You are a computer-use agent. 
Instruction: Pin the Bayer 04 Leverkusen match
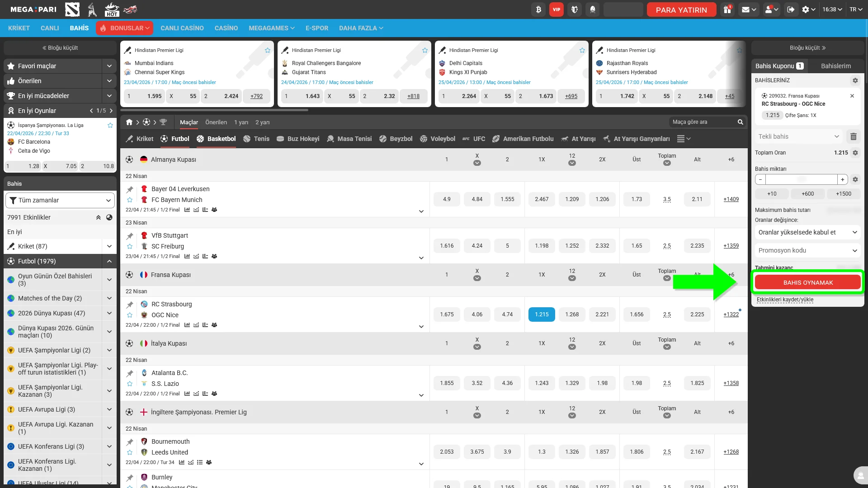click(x=130, y=189)
